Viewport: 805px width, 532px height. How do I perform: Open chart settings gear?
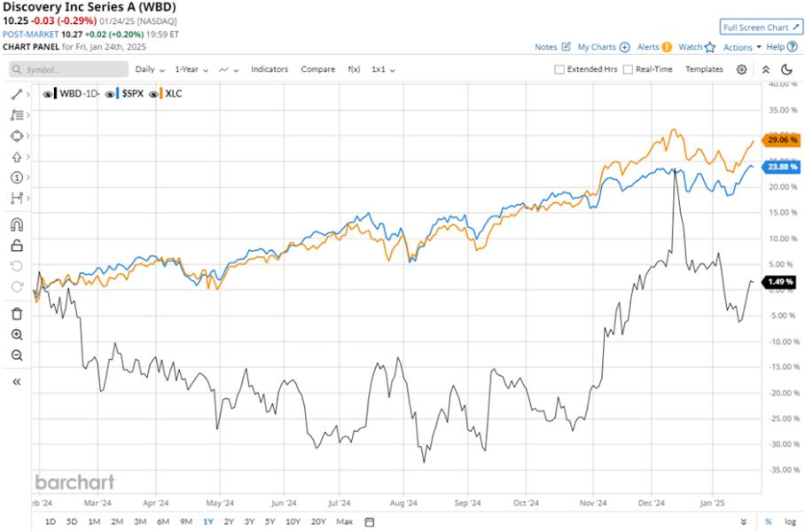click(741, 69)
